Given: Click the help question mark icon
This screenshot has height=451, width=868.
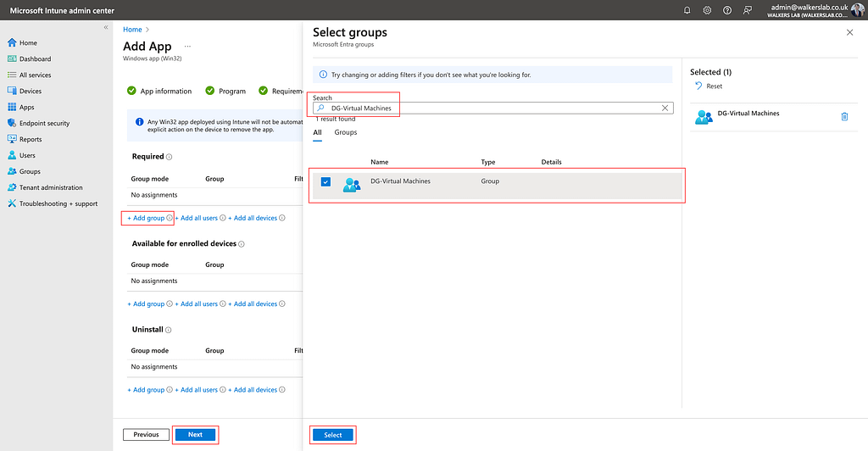Looking at the screenshot, I should tap(727, 10).
